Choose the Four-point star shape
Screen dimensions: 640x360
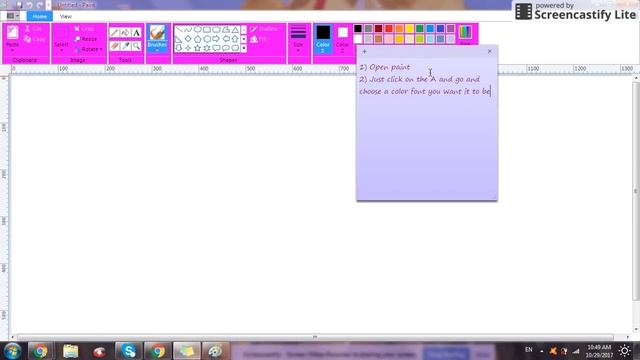point(188,48)
